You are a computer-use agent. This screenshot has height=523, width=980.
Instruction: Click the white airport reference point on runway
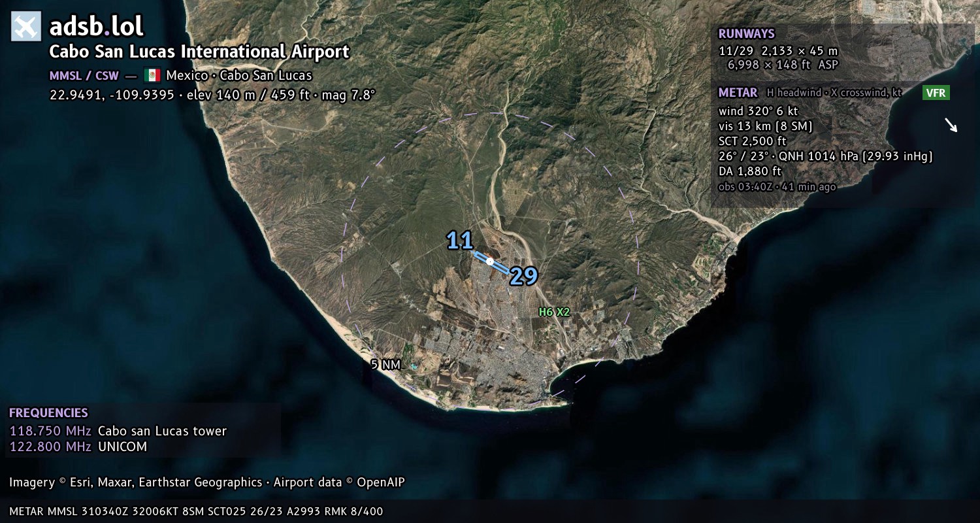click(x=489, y=261)
